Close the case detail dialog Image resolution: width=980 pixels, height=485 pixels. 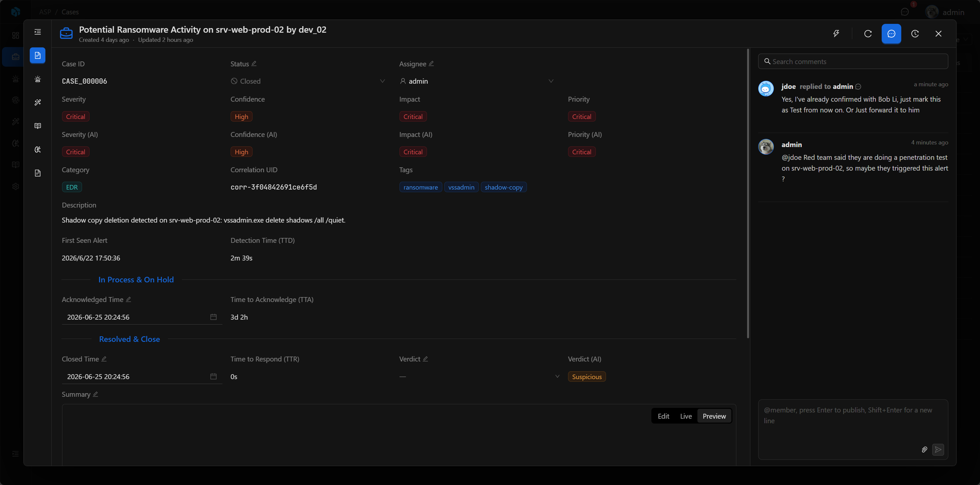(x=939, y=34)
